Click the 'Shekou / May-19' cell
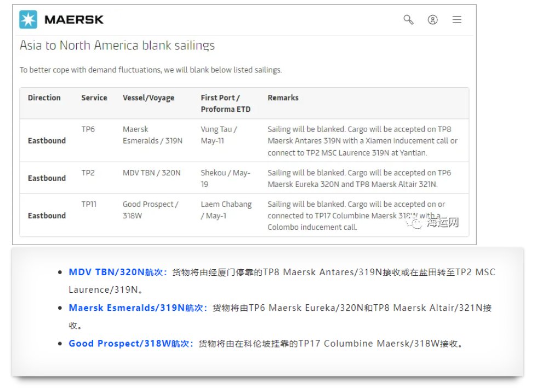Image resolution: width=548 pixels, height=392 pixels. [225, 178]
